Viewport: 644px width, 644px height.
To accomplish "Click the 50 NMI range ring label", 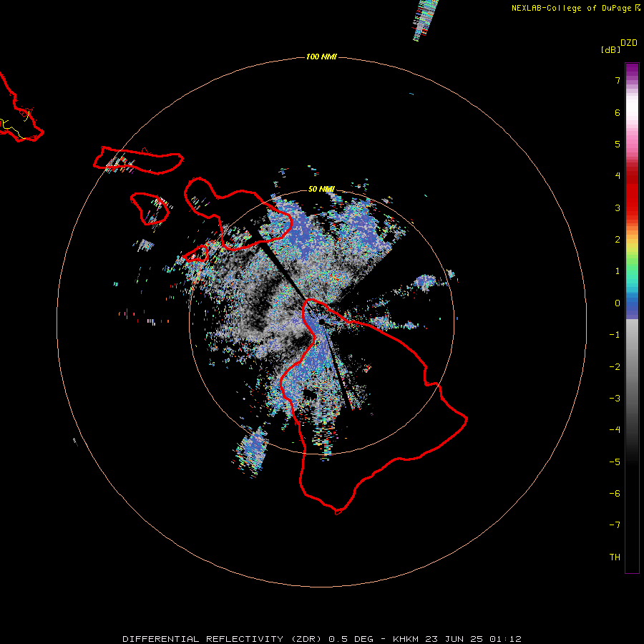I will pyautogui.click(x=321, y=189).
